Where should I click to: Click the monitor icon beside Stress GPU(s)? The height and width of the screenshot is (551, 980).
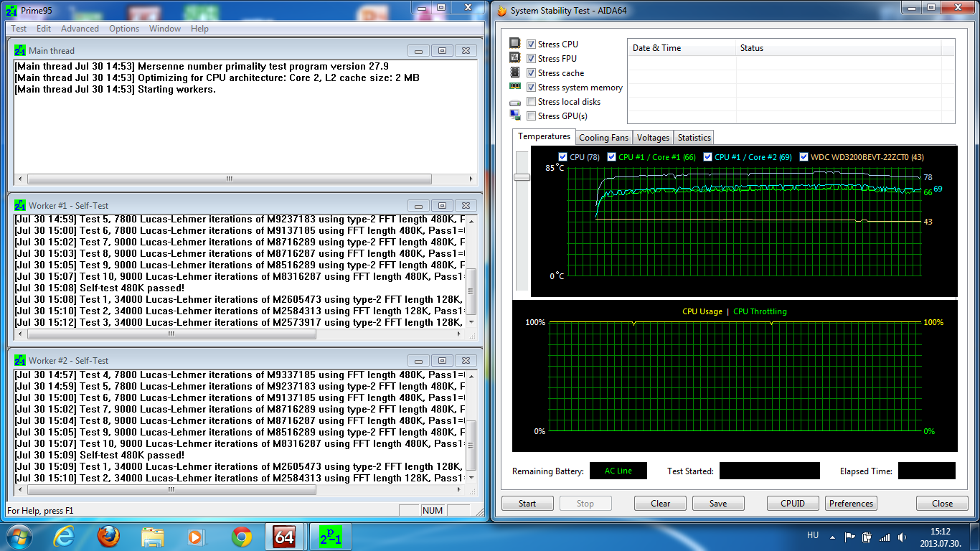coord(514,116)
